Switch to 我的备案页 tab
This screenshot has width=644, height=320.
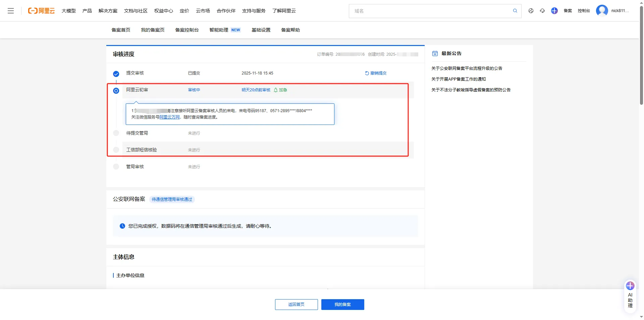[x=153, y=30]
